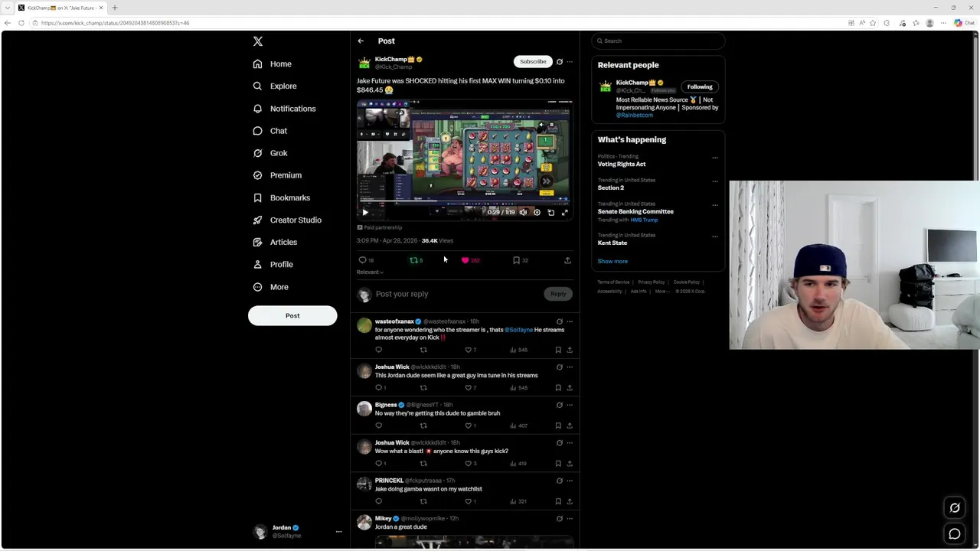Click the white Post button
Screen dimensions: 980x551
pyautogui.click(x=292, y=315)
